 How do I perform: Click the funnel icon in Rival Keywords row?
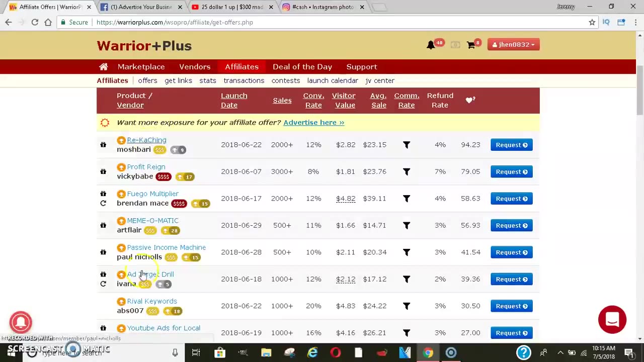coord(407,306)
